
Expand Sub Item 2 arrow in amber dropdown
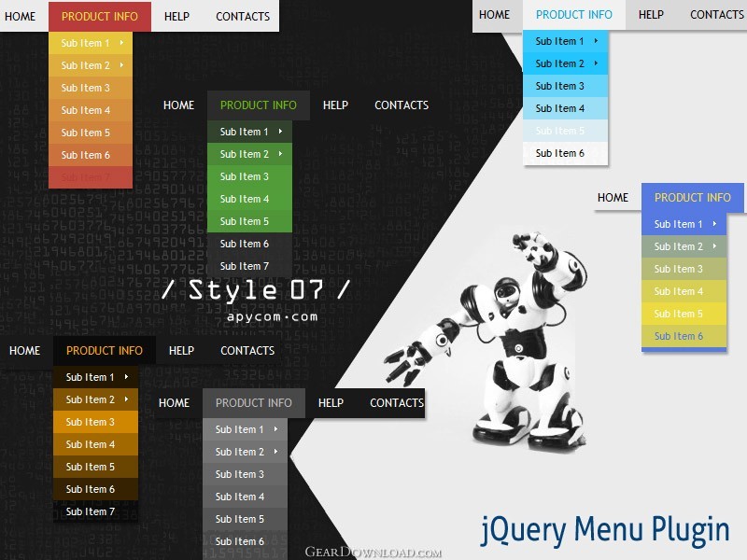tap(126, 399)
